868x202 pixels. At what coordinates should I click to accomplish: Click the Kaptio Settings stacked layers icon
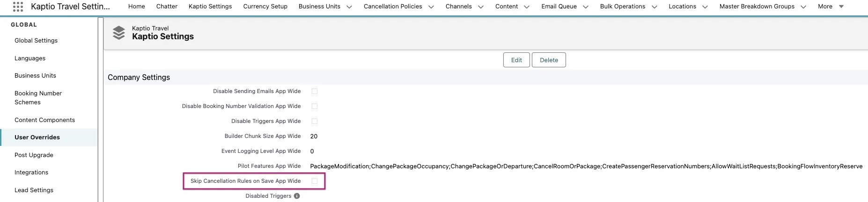(119, 33)
